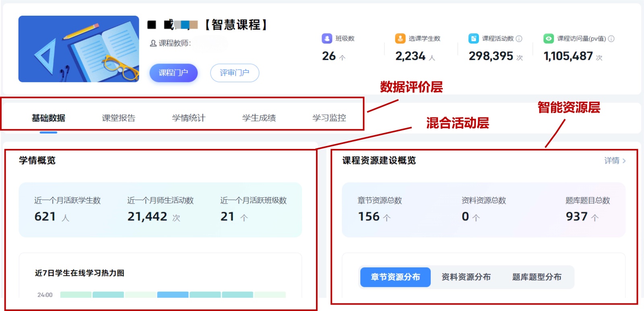Click the orange 选课学生数 student icon
644x311 pixels.
tap(400, 39)
